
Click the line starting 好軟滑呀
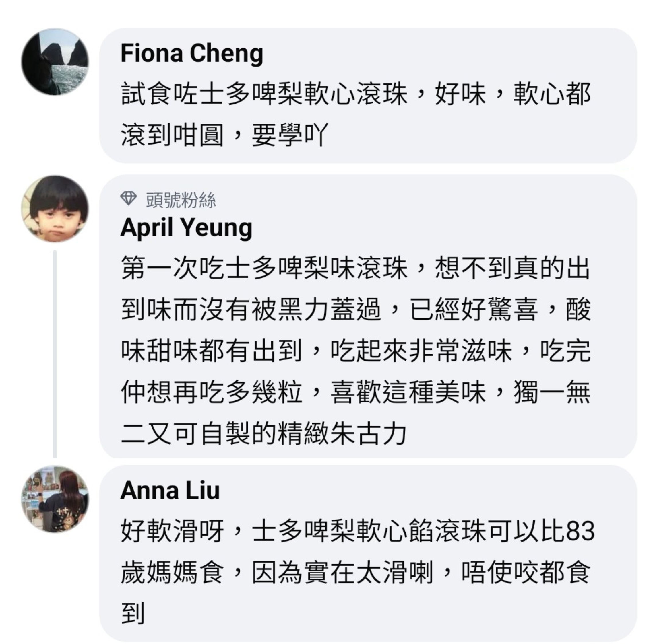pyautogui.click(x=358, y=531)
